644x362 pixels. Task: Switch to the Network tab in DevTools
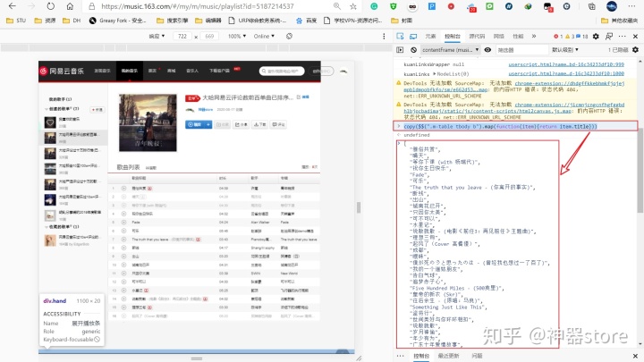[498, 36]
